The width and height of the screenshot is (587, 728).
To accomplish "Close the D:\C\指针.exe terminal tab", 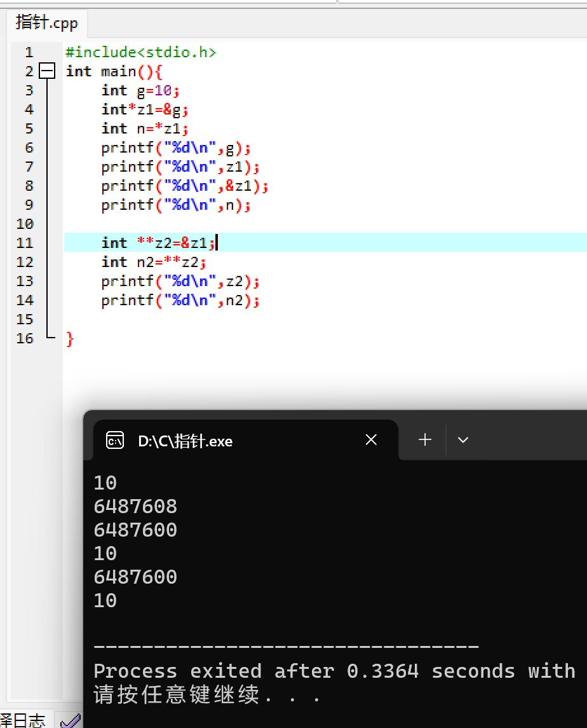I will [x=371, y=440].
